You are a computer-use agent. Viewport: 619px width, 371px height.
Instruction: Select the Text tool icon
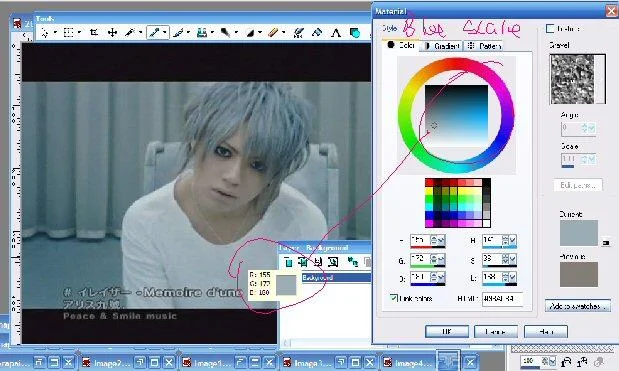[x=336, y=32]
